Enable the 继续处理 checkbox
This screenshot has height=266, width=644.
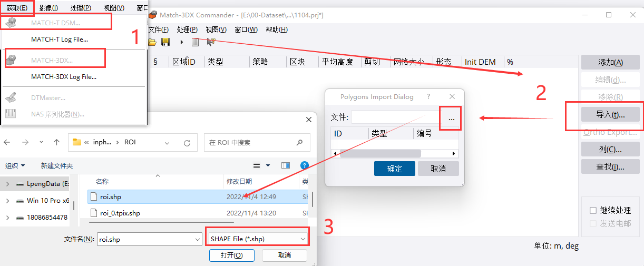click(x=593, y=210)
